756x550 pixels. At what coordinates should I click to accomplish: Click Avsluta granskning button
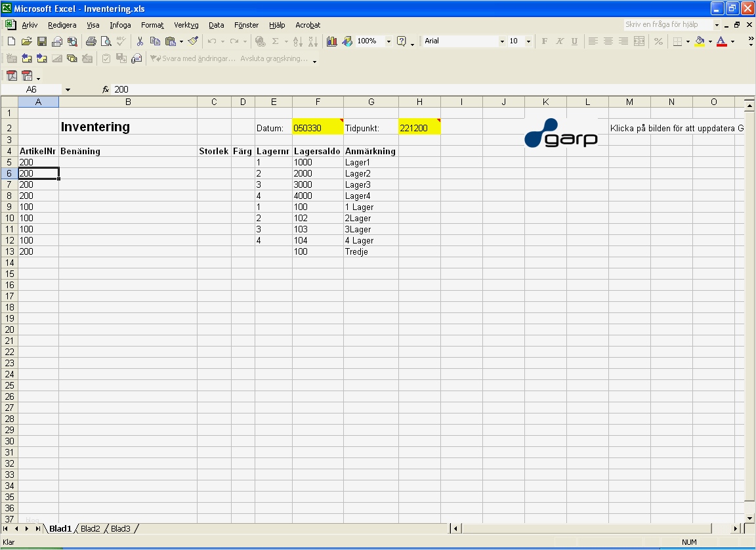coord(274,59)
